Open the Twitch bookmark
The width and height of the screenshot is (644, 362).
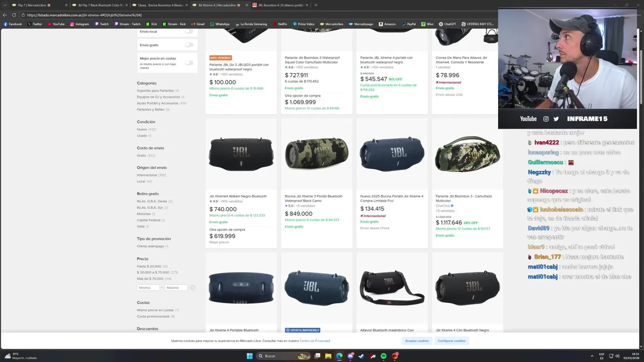click(x=101, y=24)
